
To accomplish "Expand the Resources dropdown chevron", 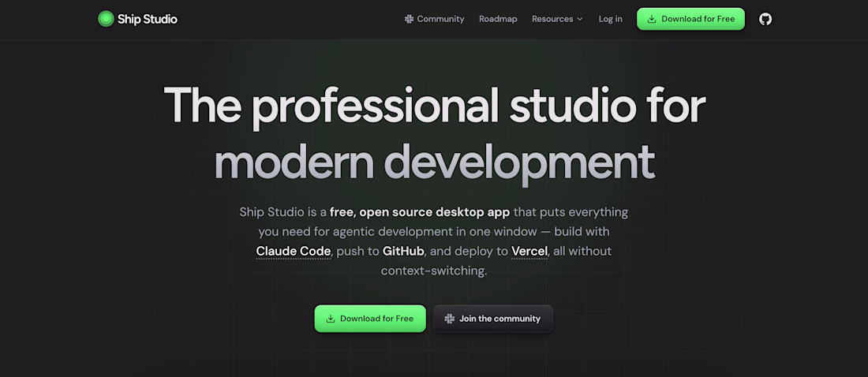I will click(580, 19).
